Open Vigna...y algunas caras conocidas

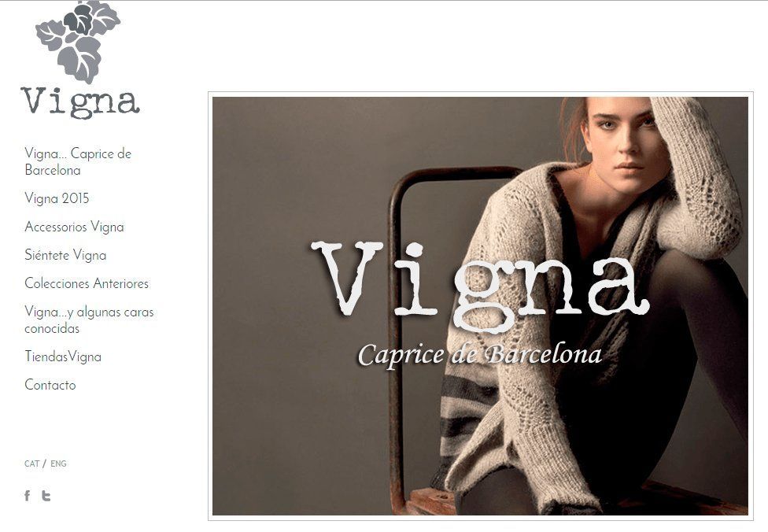89,320
